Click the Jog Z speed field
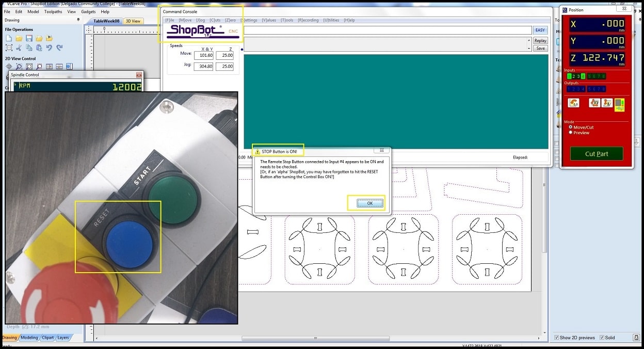Viewport: 644px width, 349px height. [224, 66]
